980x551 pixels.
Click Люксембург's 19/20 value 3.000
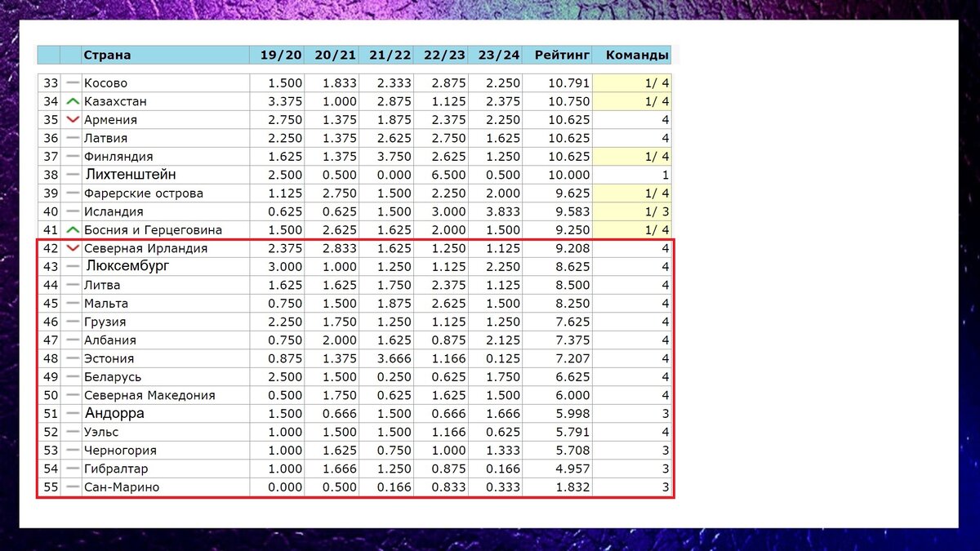coord(284,267)
